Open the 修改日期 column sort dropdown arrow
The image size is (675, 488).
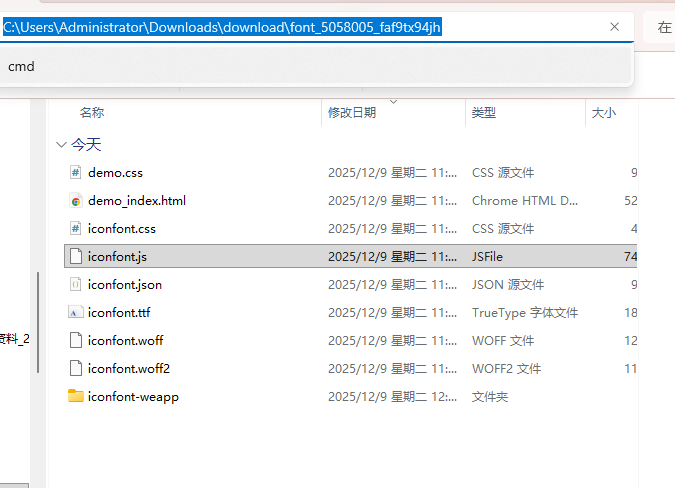pyautogui.click(x=393, y=102)
